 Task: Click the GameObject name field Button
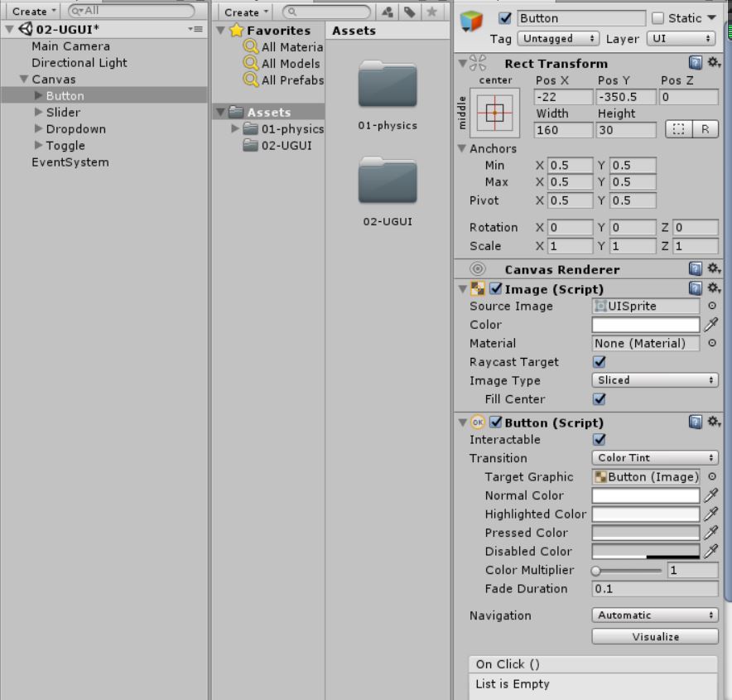581,17
